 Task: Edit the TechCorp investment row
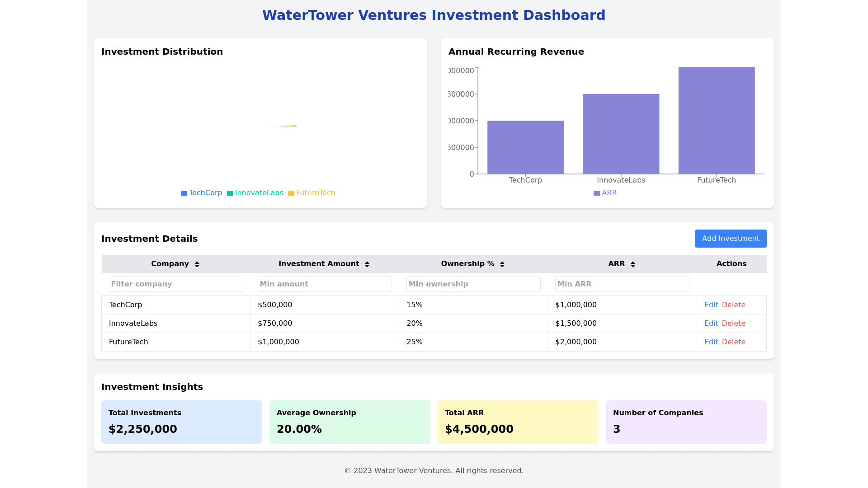click(x=711, y=305)
